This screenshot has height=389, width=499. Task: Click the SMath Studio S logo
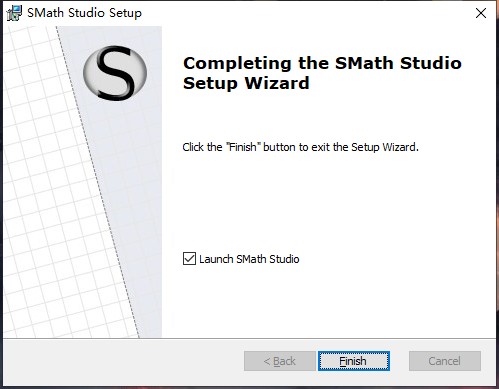(115, 73)
